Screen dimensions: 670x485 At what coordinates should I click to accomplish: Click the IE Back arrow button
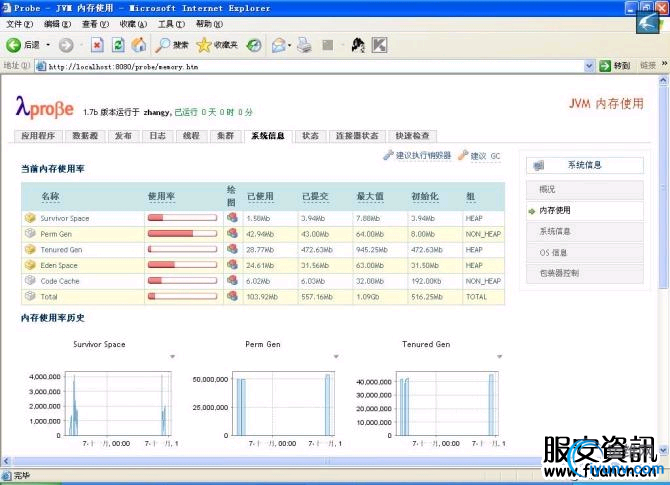13,45
